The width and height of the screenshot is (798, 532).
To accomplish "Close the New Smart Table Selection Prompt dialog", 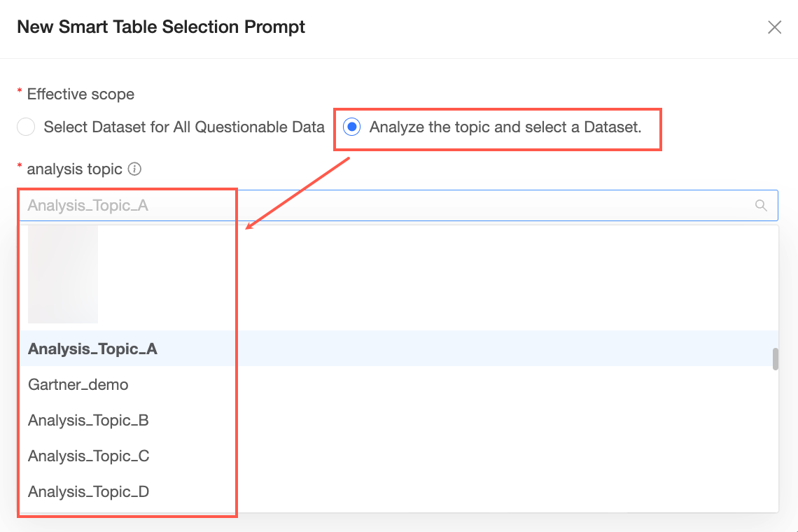I will click(774, 27).
